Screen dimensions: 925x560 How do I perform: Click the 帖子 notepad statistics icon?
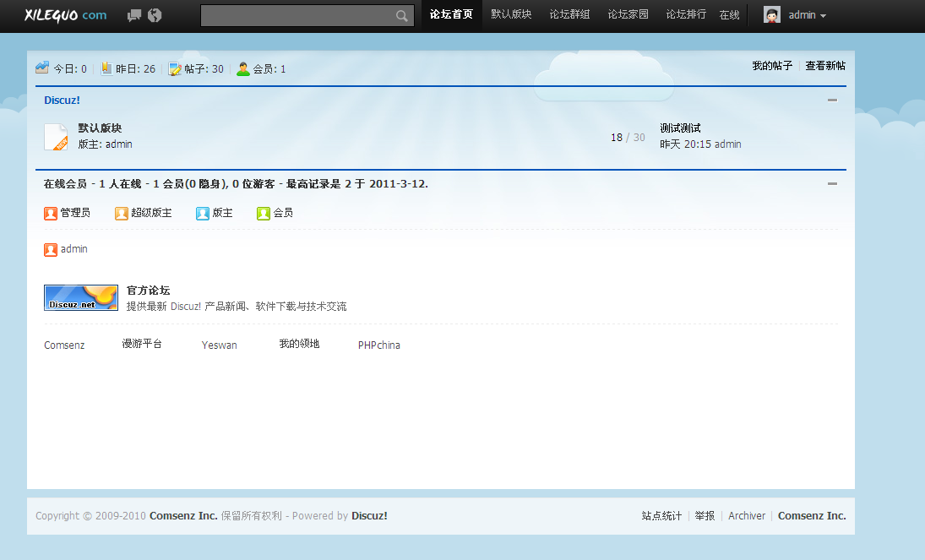click(175, 69)
